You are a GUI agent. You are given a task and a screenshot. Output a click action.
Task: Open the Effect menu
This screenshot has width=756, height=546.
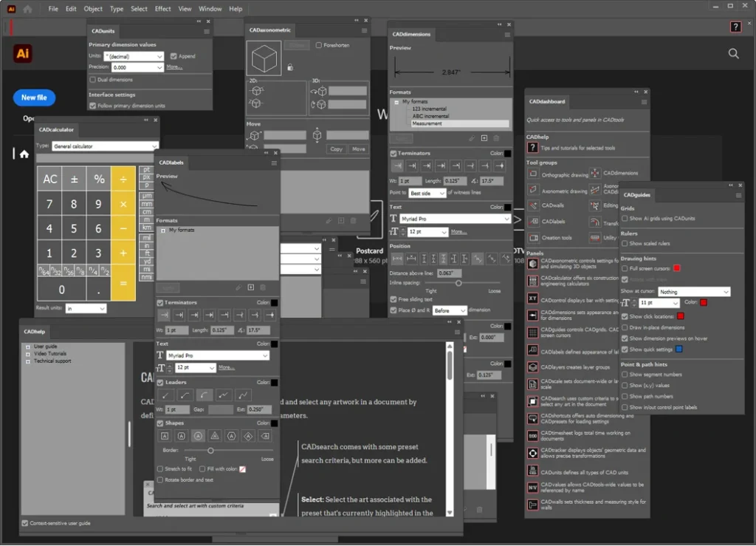[163, 9]
